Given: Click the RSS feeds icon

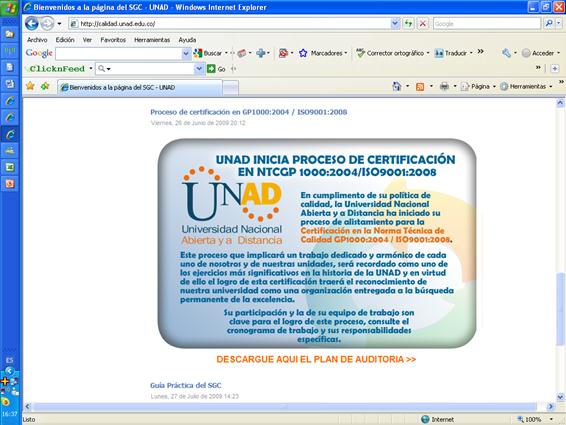Looking at the screenshot, I should (420, 86).
